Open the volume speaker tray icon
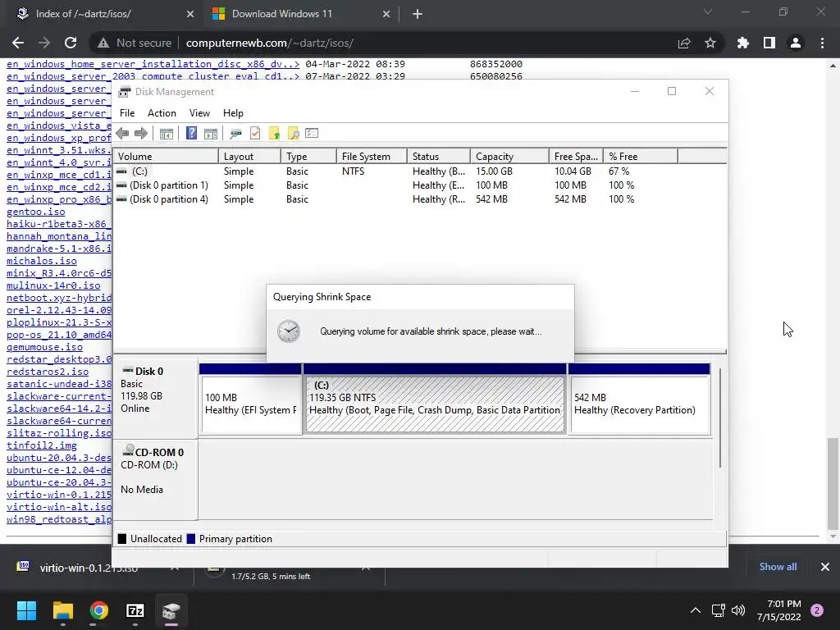Image resolution: width=840 pixels, height=630 pixels. tap(738, 610)
